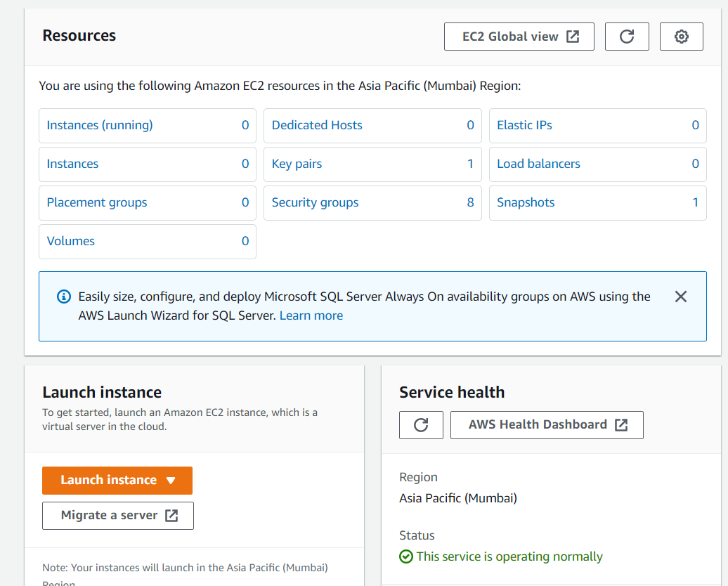
Task: Open Instances resource link
Action: (x=72, y=164)
